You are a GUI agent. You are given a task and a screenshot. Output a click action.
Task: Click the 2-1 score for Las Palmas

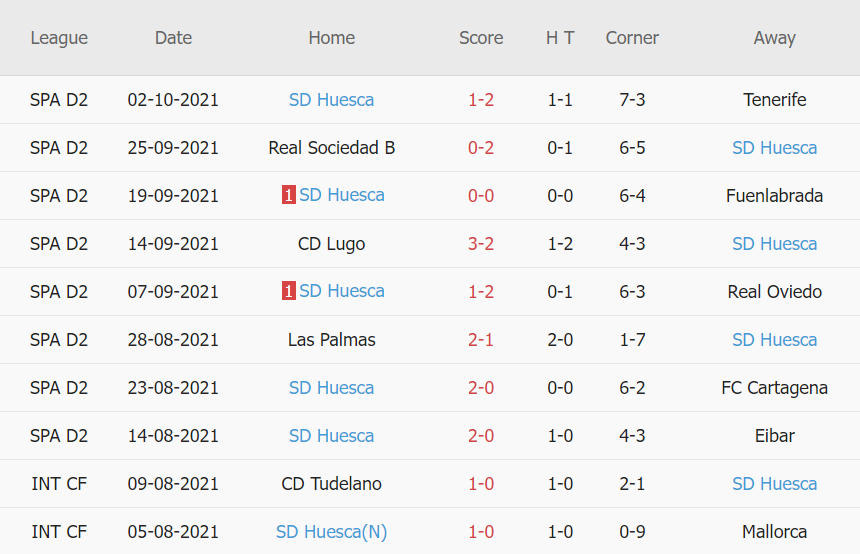coord(481,340)
